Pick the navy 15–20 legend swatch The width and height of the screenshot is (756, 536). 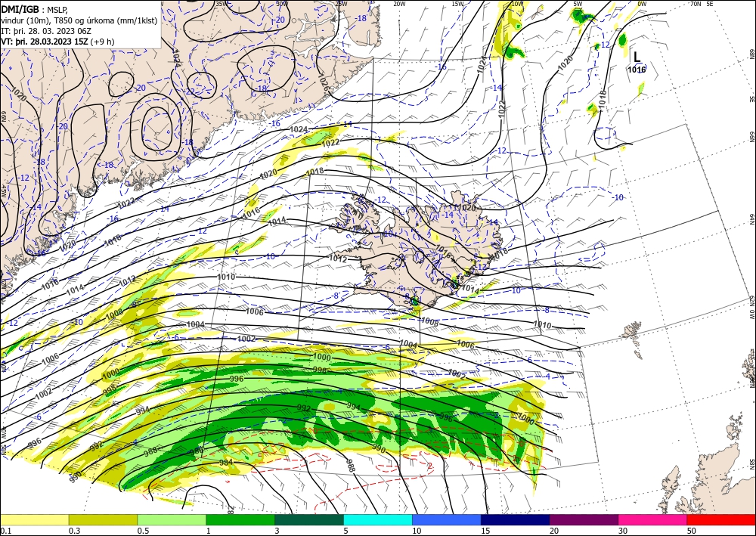coord(516,519)
